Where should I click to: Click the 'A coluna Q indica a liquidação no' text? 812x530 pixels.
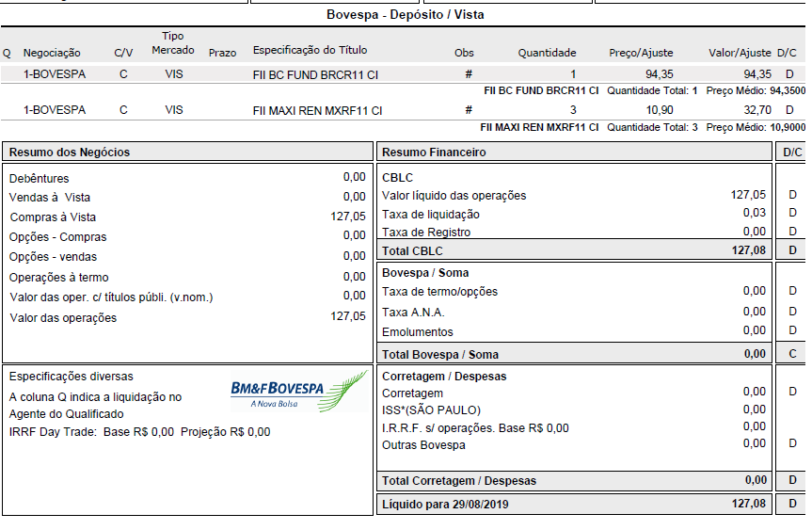95,397
